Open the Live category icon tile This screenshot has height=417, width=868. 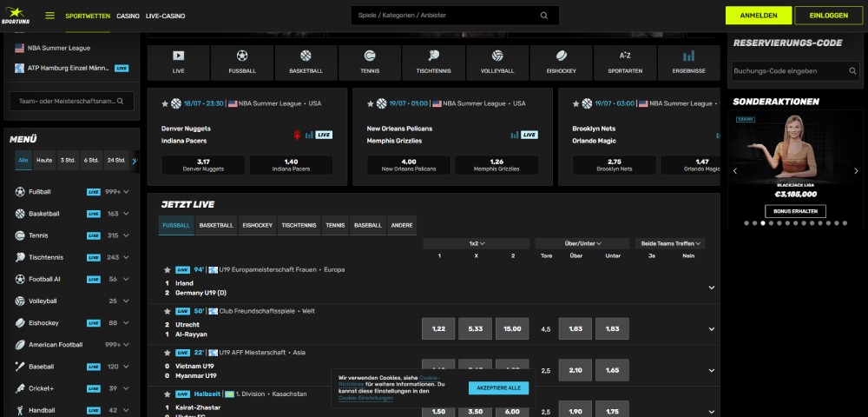click(179, 63)
